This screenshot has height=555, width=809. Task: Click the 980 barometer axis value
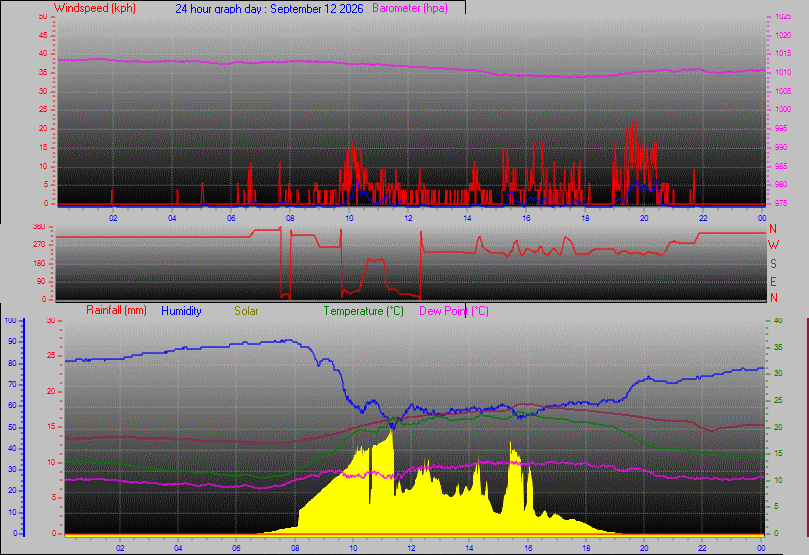pyautogui.click(x=781, y=185)
